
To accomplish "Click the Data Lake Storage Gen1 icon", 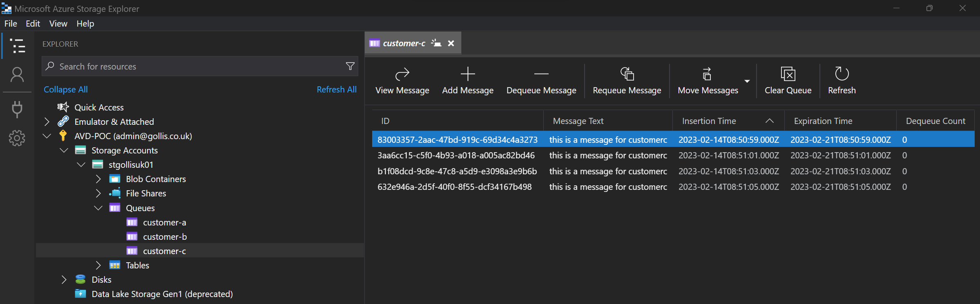I will (x=80, y=294).
